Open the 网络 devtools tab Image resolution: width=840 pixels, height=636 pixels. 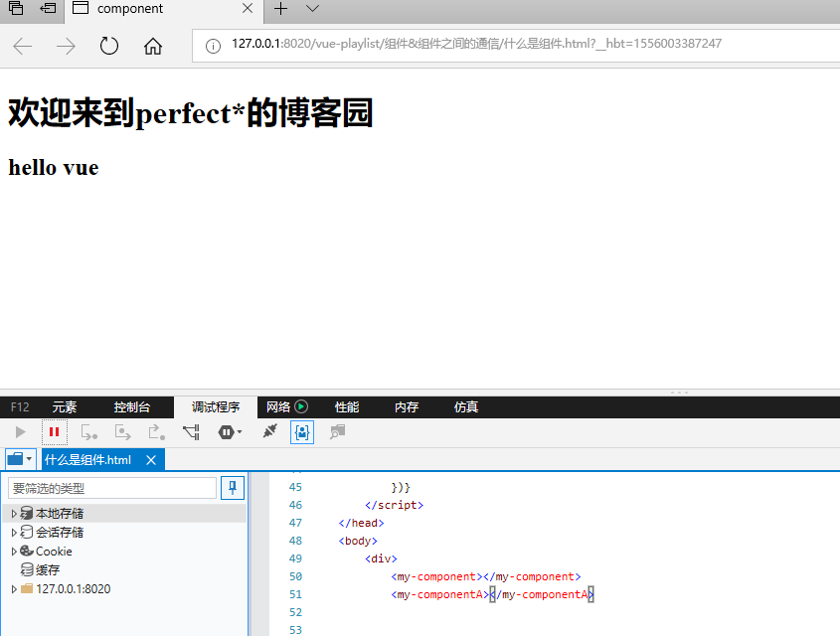click(278, 407)
